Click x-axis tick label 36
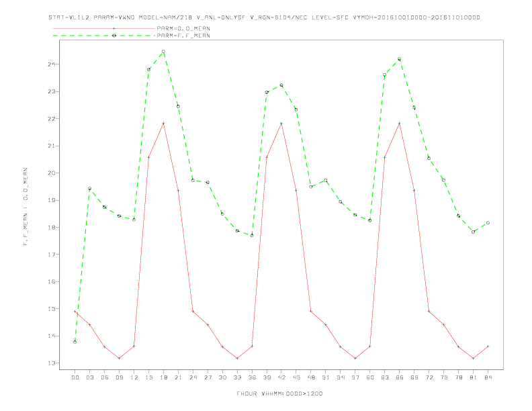Image resolution: width=532 pixels, height=411 pixels. tap(252, 377)
